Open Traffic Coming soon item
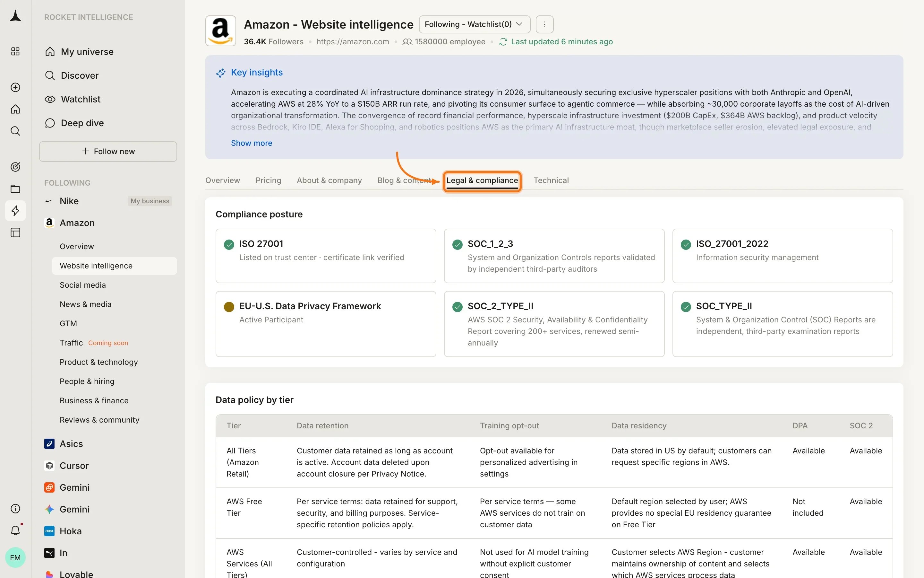The image size is (924, 578). tap(94, 343)
